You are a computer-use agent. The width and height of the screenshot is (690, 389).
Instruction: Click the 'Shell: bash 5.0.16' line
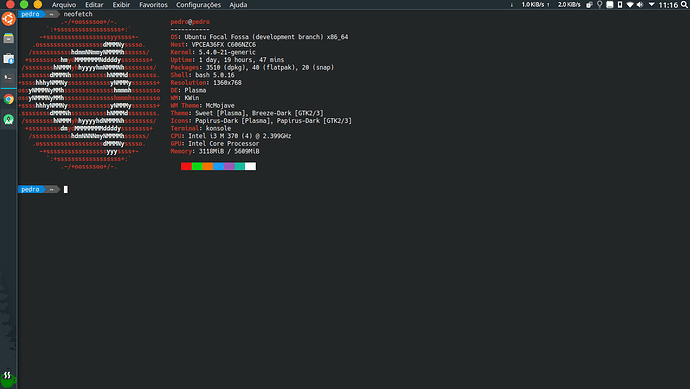coord(202,75)
